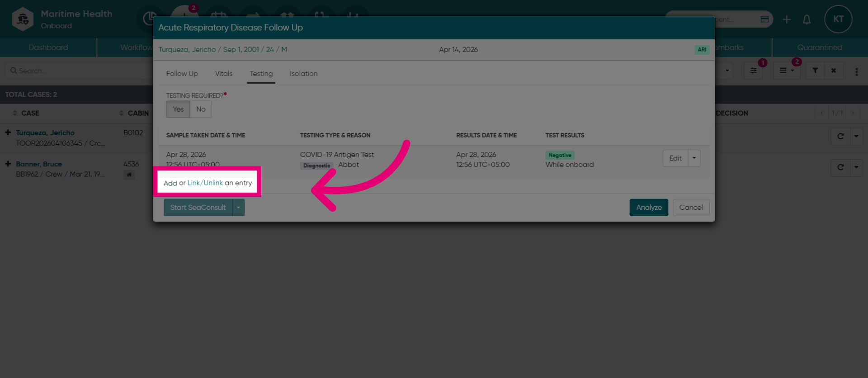Open the dropdown next to Edit
This screenshot has width=868, height=378.
point(694,158)
